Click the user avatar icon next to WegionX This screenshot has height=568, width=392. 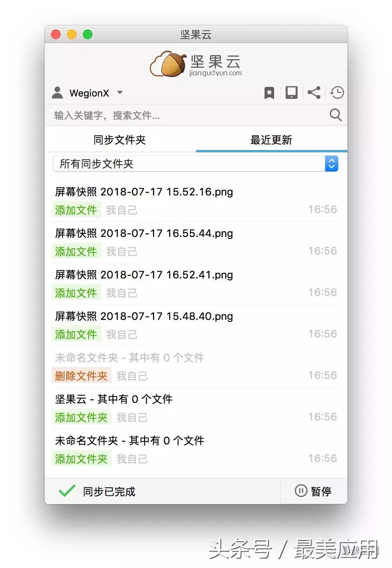pyautogui.click(x=58, y=93)
